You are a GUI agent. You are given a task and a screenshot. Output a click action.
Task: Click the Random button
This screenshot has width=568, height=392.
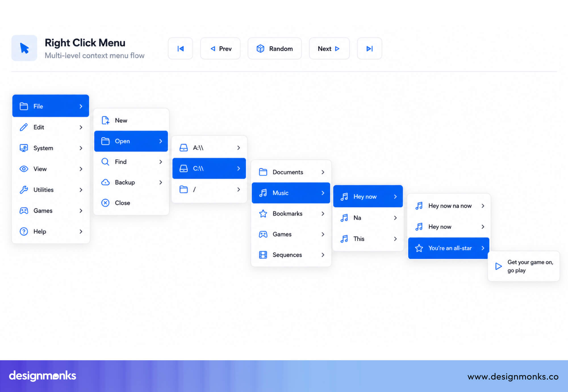[x=275, y=49]
